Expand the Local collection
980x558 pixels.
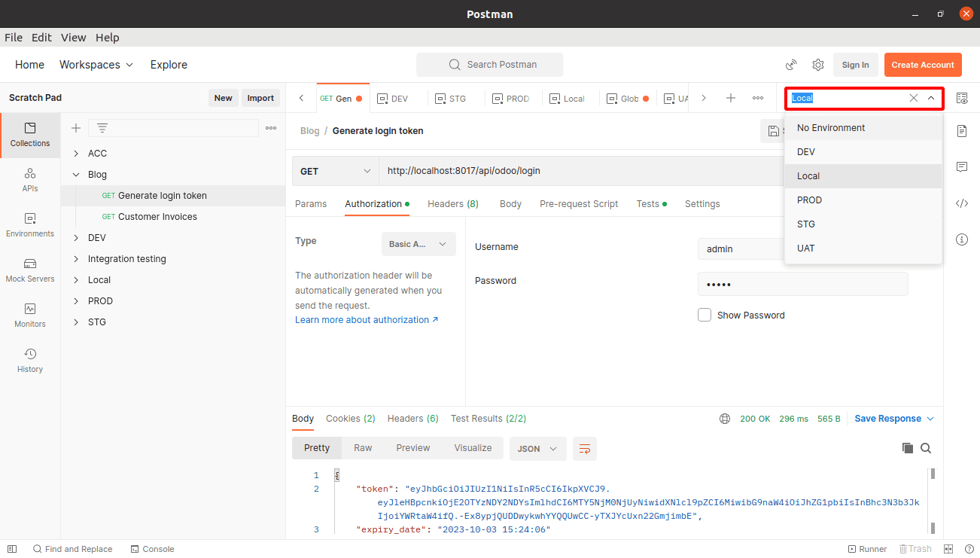(x=76, y=279)
